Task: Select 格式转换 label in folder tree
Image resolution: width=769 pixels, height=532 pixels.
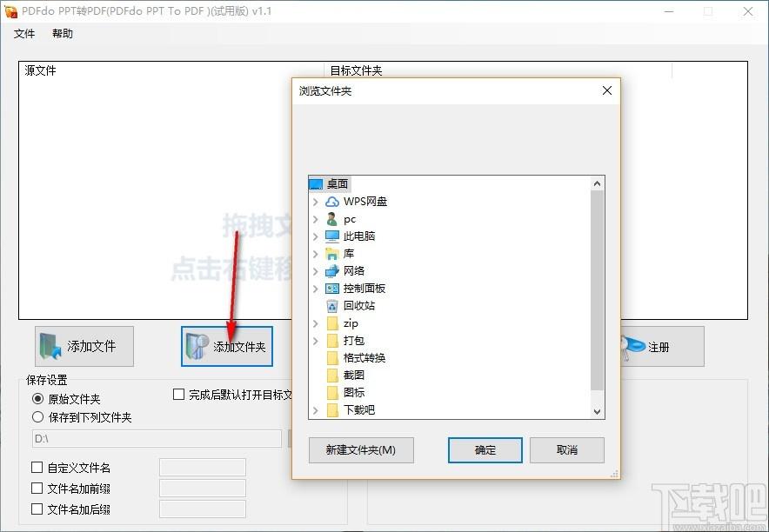Action: pyautogui.click(x=364, y=358)
